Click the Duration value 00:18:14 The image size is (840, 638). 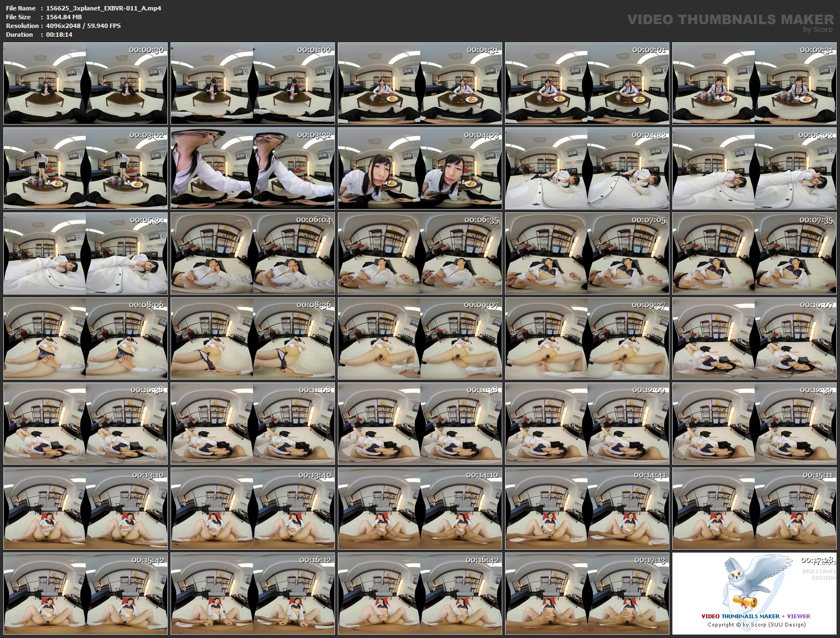click(x=59, y=35)
